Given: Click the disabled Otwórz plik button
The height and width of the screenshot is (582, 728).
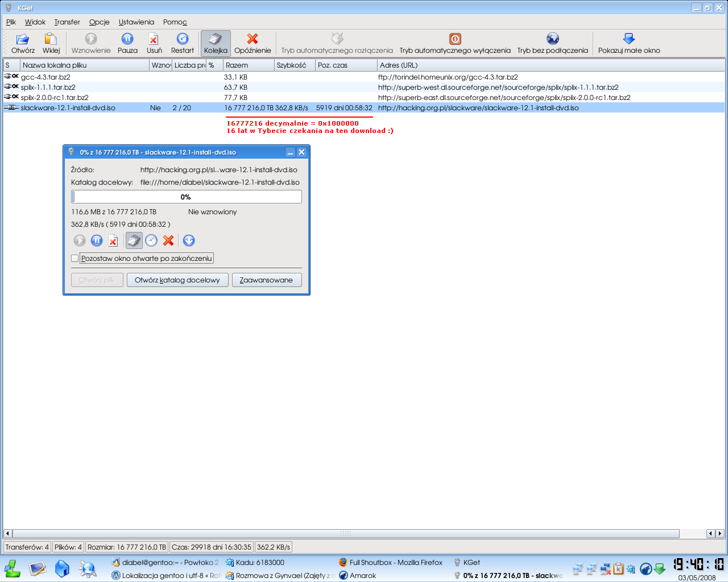Looking at the screenshot, I should tap(97, 280).
